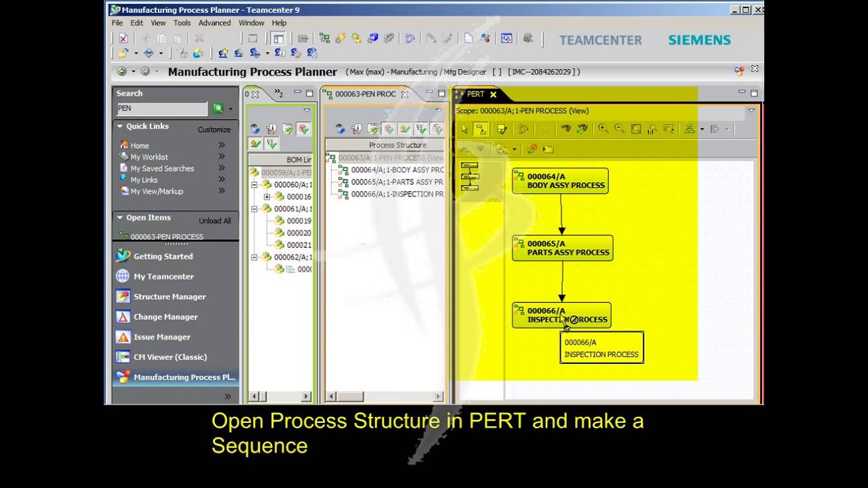Image resolution: width=868 pixels, height=488 pixels.
Task: Open My Saved Searches quick link
Action: (162, 168)
